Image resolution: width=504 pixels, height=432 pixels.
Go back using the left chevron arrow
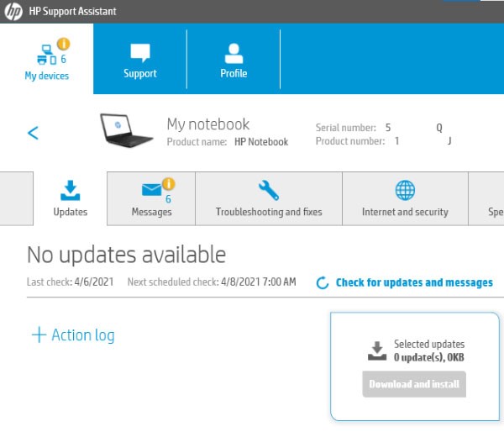33,133
